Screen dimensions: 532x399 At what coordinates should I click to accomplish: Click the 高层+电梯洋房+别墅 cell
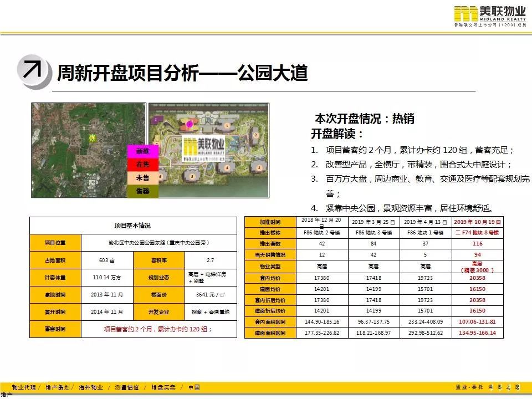(211, 278)
